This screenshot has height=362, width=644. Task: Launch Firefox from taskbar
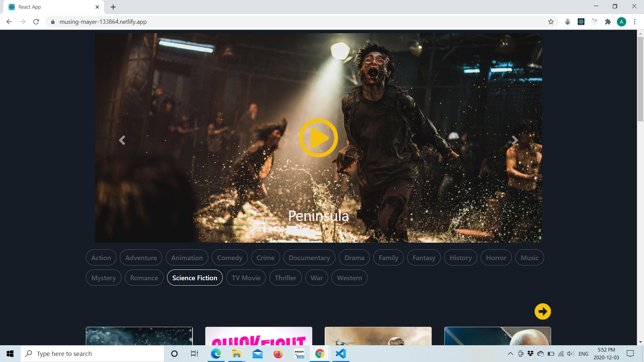click(278, 354)
